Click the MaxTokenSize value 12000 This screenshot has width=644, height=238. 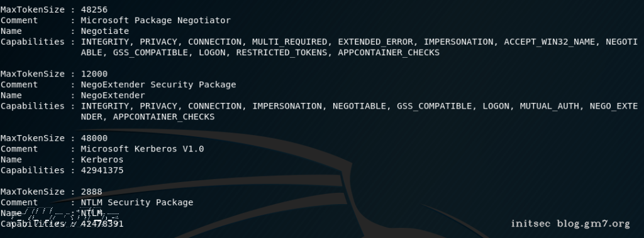click(94, 74)
